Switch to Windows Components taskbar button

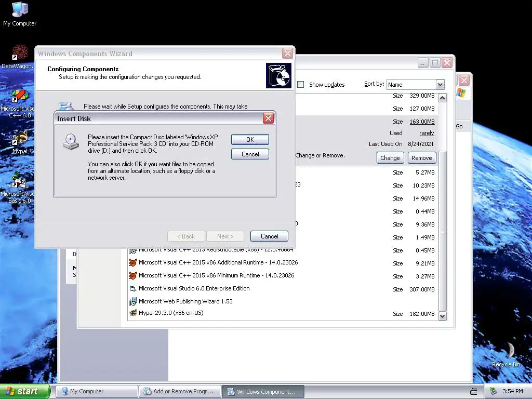[x=263, y=391]
